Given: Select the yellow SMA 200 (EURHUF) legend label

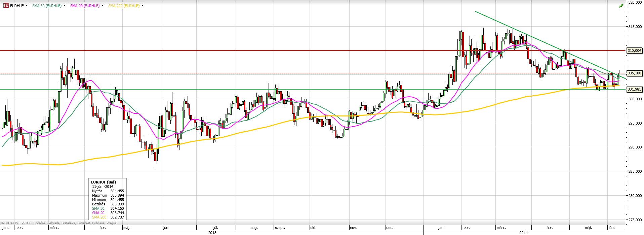Looking at the screenshot, I should click(124, 6).
